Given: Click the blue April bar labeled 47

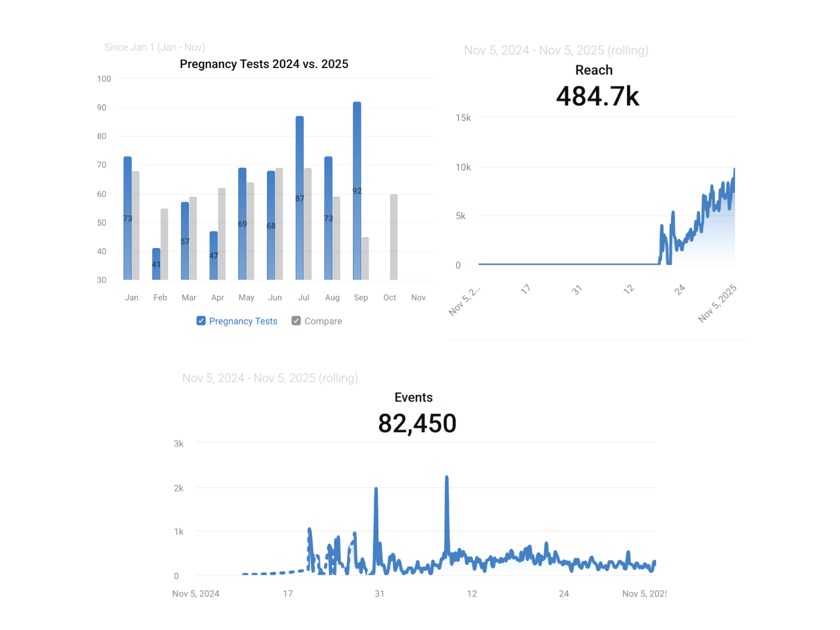Looking at the screenshot, I should tap(213, 255).
